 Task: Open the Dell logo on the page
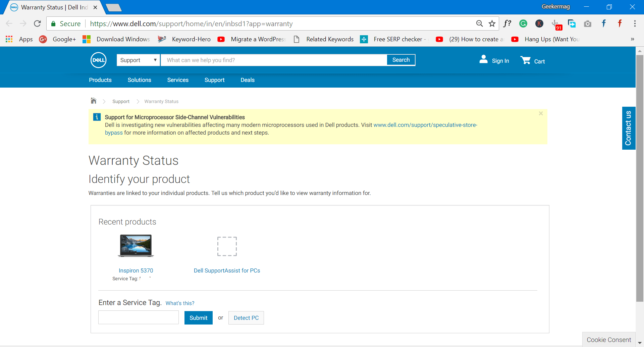98,60
